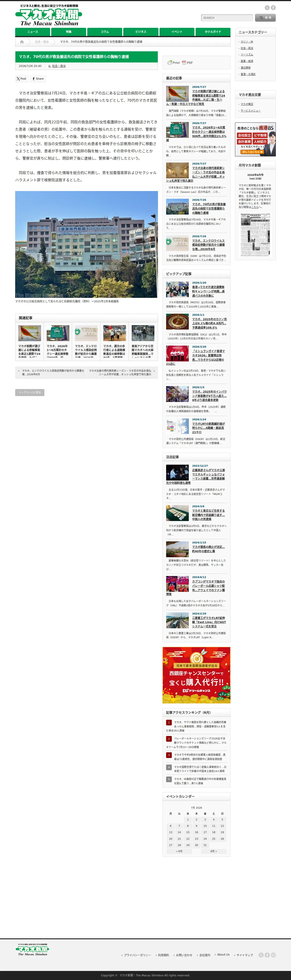Go to previous month « 6月
This screenshot has height=980, width=291.
point(179,851)
